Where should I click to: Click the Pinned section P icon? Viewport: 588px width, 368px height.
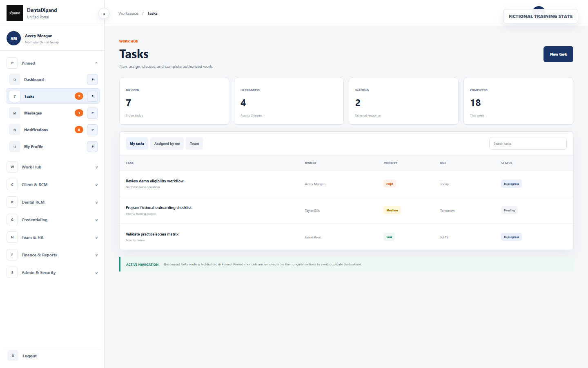tap(12, 63)
